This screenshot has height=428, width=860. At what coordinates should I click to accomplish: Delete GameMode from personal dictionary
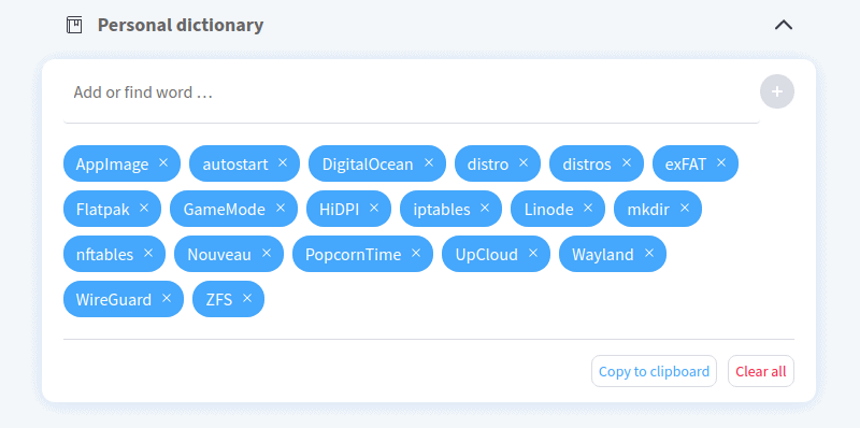pyautogui.click(x=280, y=208)
